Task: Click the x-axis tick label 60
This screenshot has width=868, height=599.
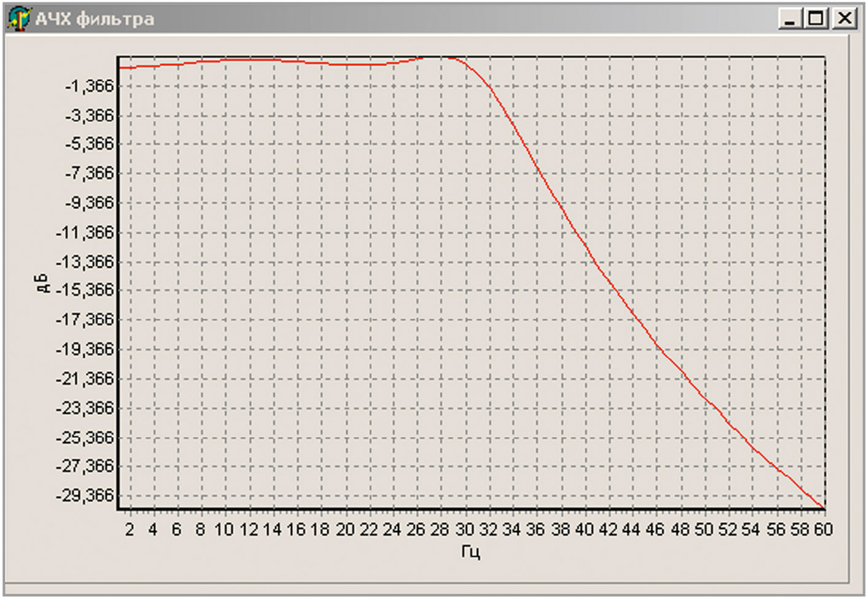Action: click(823, 529)
